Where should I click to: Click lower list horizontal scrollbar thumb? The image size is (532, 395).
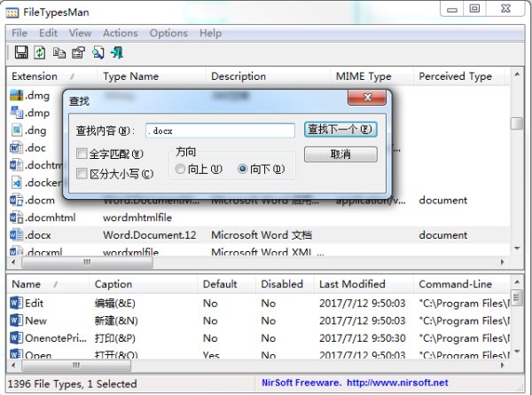(76, 365)
